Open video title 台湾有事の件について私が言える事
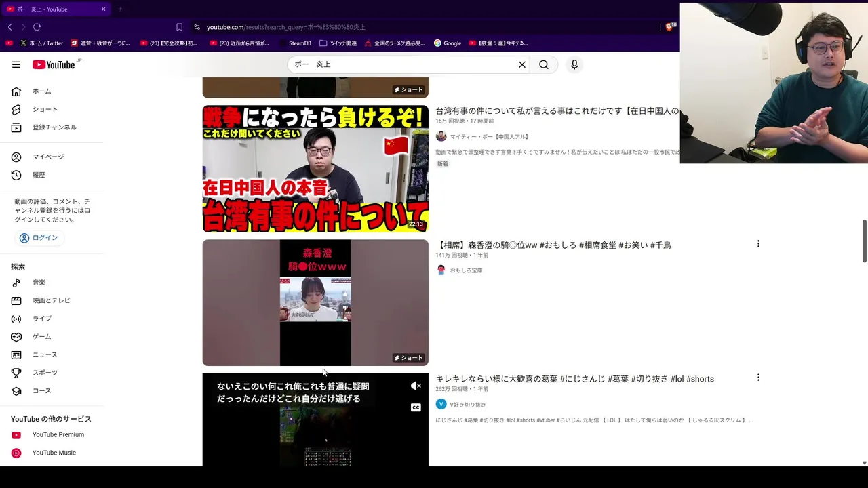This screenshot has height=488, width=868. (557, 111)
